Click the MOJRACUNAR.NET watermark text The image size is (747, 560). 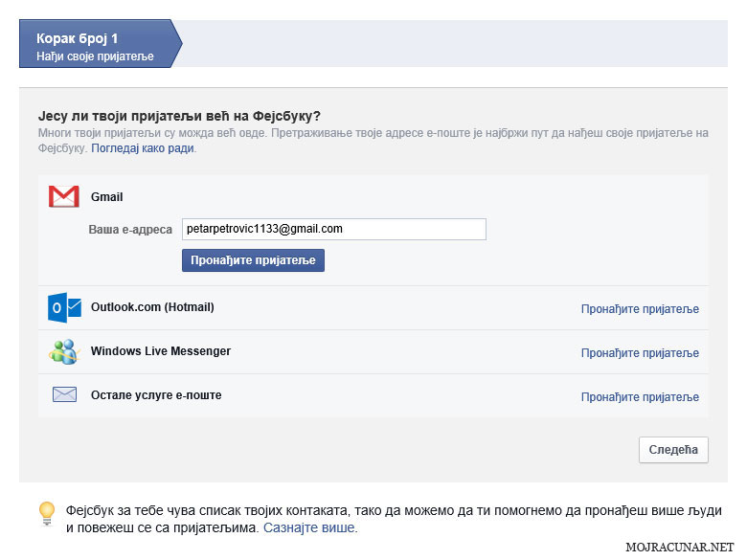tap(679, 548)
